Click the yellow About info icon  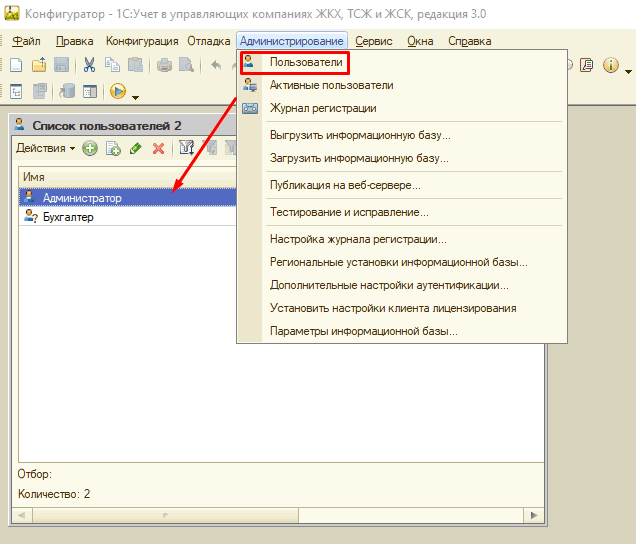610,65
